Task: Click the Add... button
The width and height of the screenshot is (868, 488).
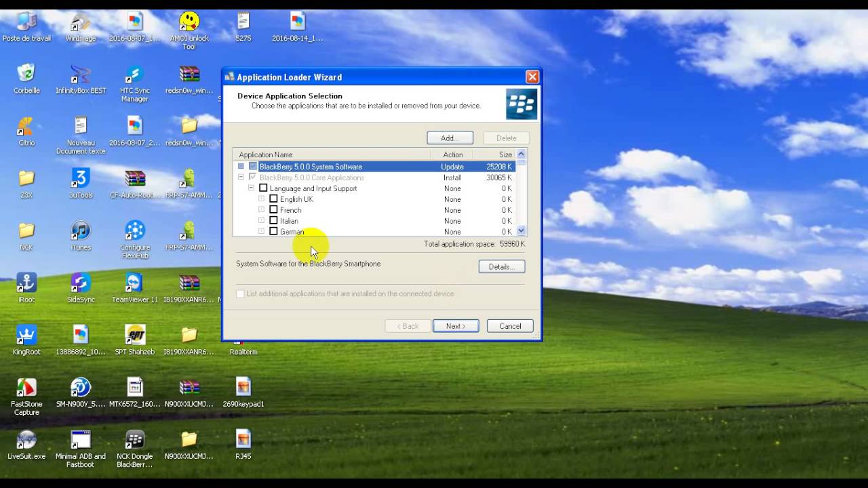Action: pos(450,138)
